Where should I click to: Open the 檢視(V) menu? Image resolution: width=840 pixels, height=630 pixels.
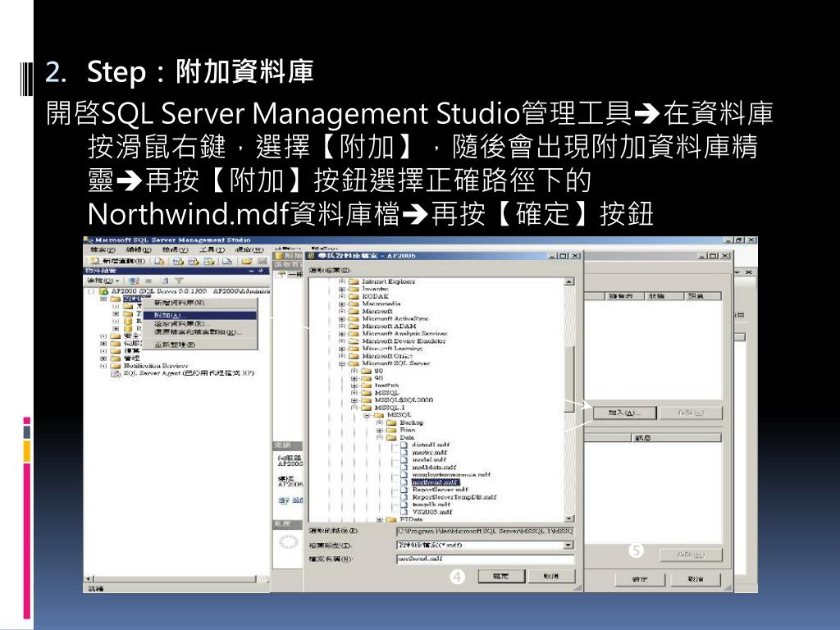click(176, 249)
